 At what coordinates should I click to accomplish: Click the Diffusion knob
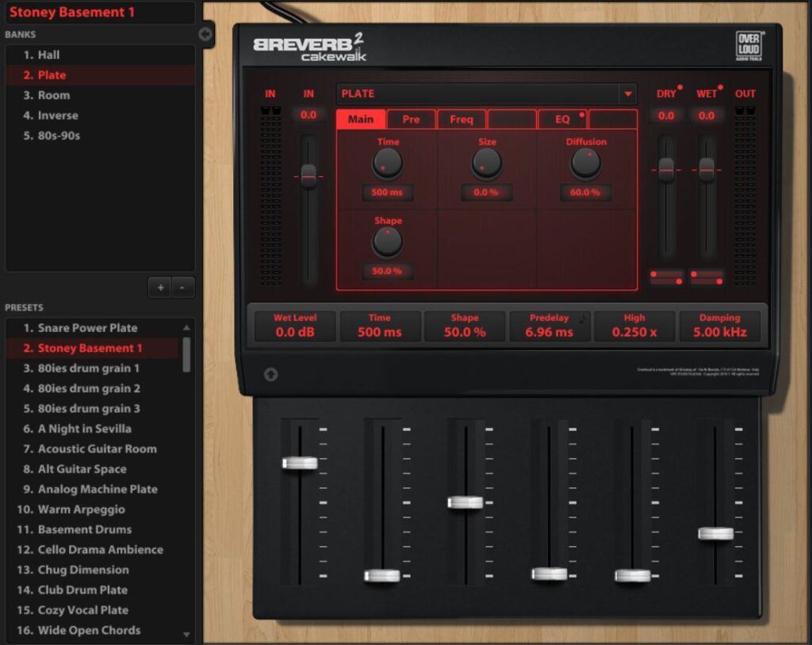pyautogui.click(x=586, y=163)
